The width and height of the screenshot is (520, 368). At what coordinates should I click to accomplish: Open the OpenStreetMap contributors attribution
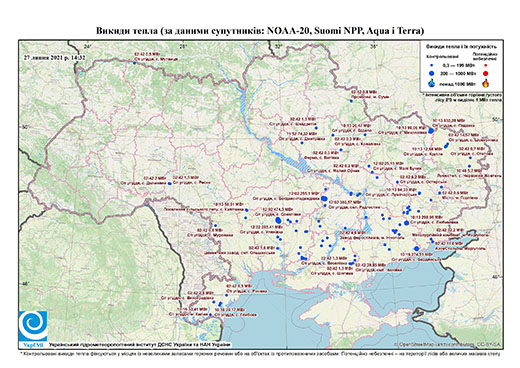tap(448, 344)
